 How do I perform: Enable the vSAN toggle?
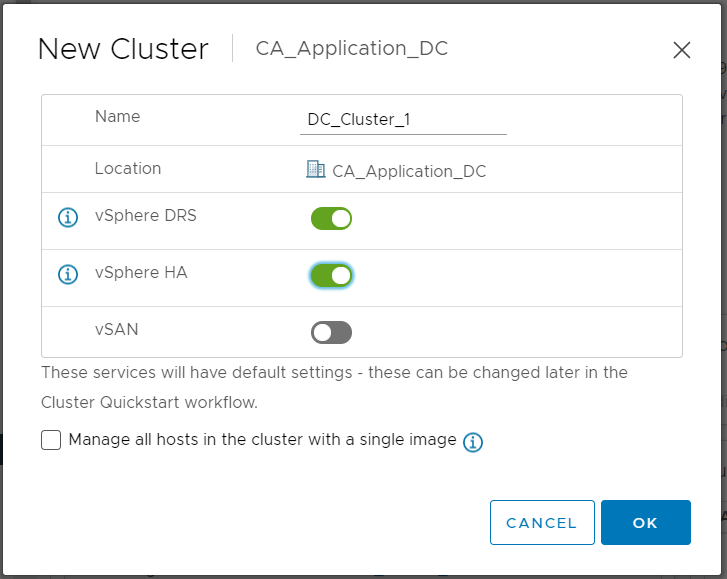click(x=331, y=332)
